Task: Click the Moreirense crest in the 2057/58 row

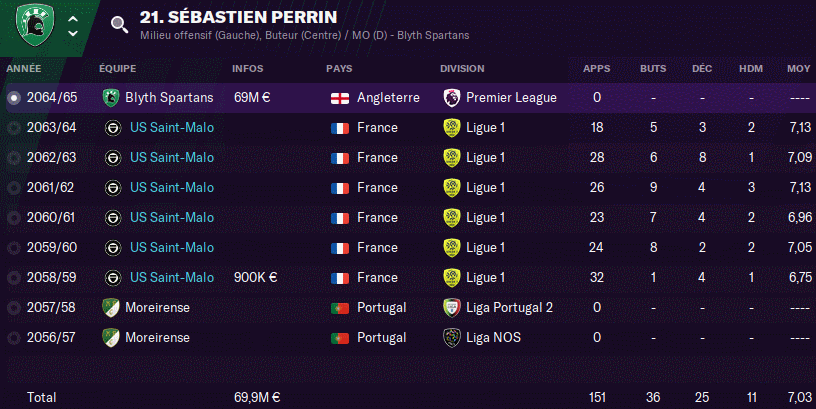Action: pyautogui.click(x=111, y=308)
